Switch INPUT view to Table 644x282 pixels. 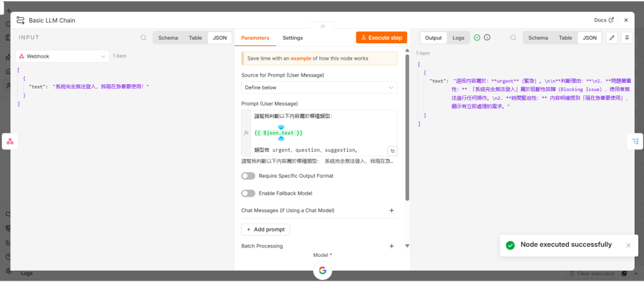point(196,38)
